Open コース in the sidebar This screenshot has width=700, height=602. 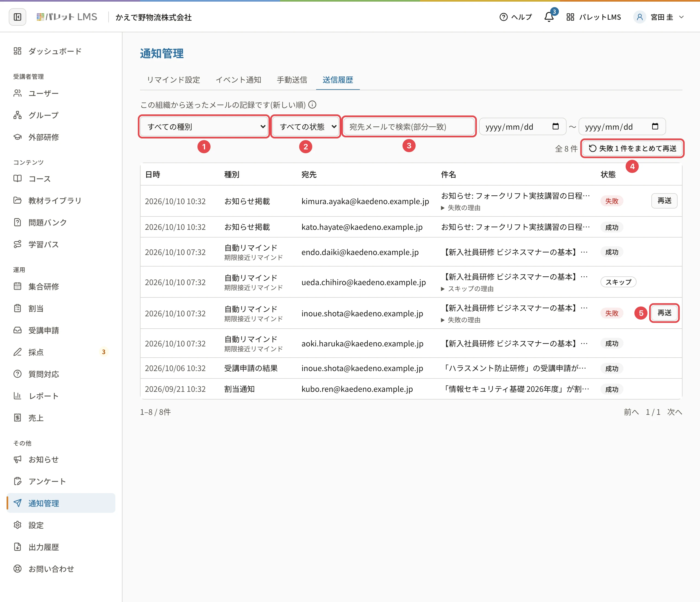tap(61, 179)
